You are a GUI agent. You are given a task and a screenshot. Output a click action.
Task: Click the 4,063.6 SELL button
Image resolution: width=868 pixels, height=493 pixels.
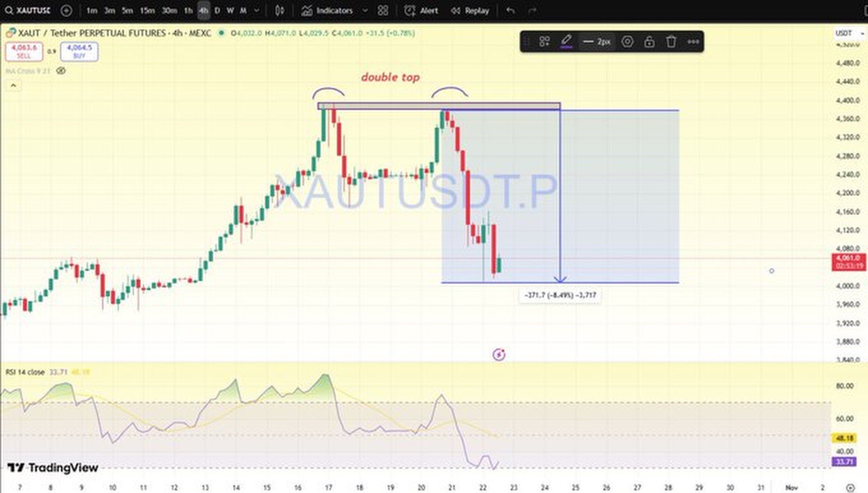tap(24, 51)
